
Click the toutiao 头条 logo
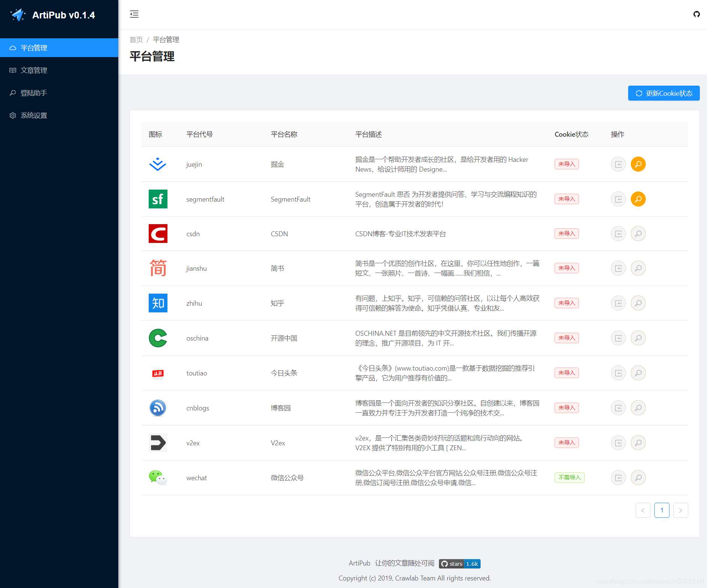click(x=158, y=373)
